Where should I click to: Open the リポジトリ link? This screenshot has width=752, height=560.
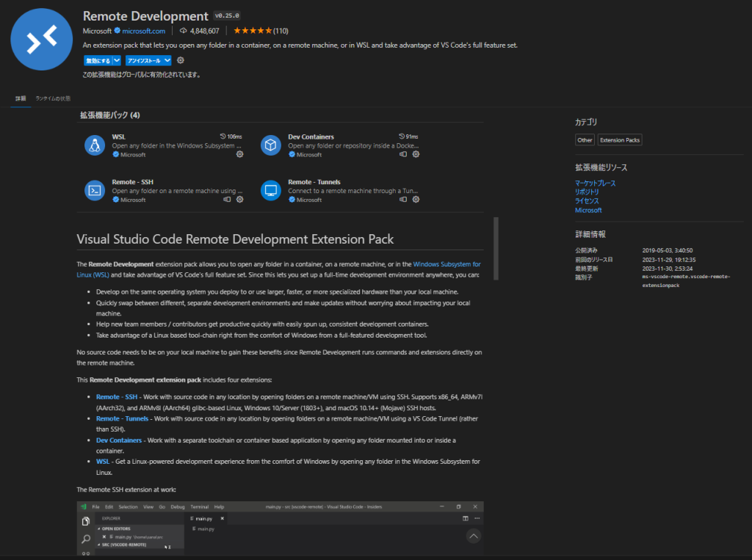587,192
